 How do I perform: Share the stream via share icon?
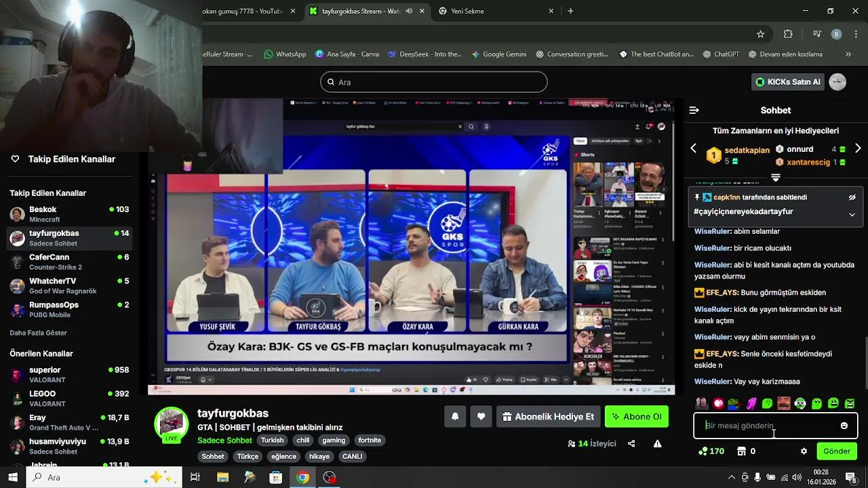[631, 444]
